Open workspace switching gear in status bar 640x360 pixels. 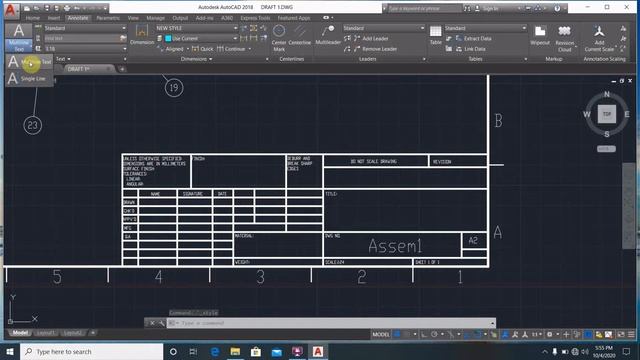click(549, 334)
